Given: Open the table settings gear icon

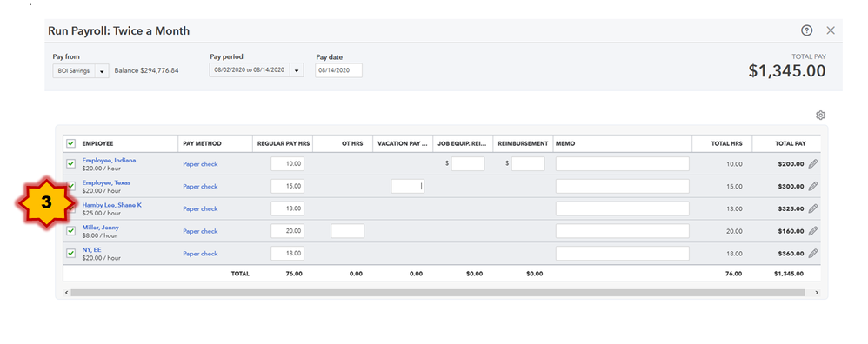Looking at the screenshot, I should point(820,115).
